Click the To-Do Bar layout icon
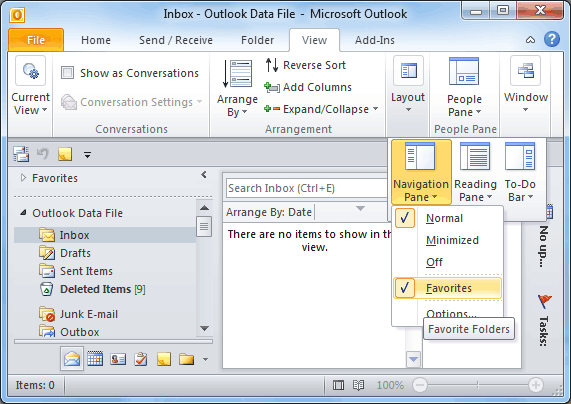 click(x=520, y=156)
